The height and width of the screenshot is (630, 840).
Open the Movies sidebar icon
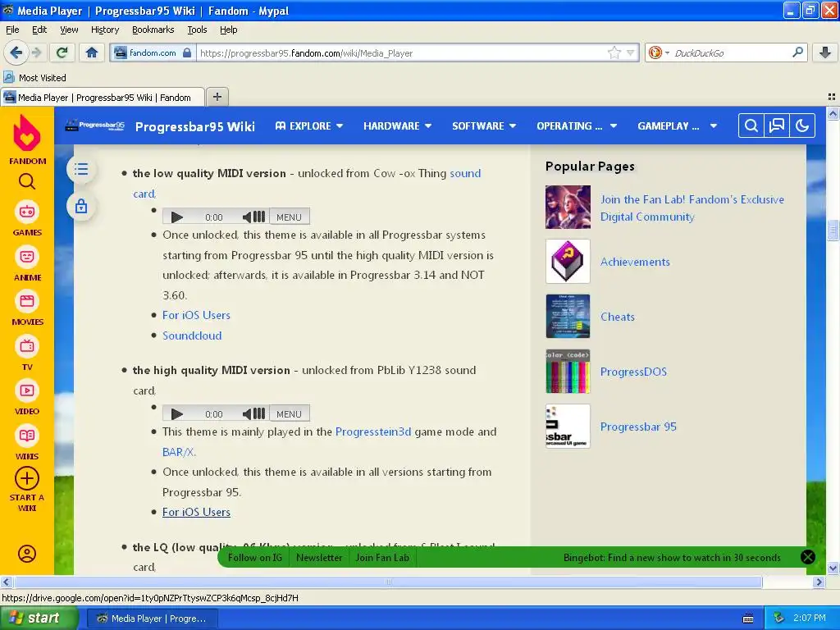click(x=27, y=301)
